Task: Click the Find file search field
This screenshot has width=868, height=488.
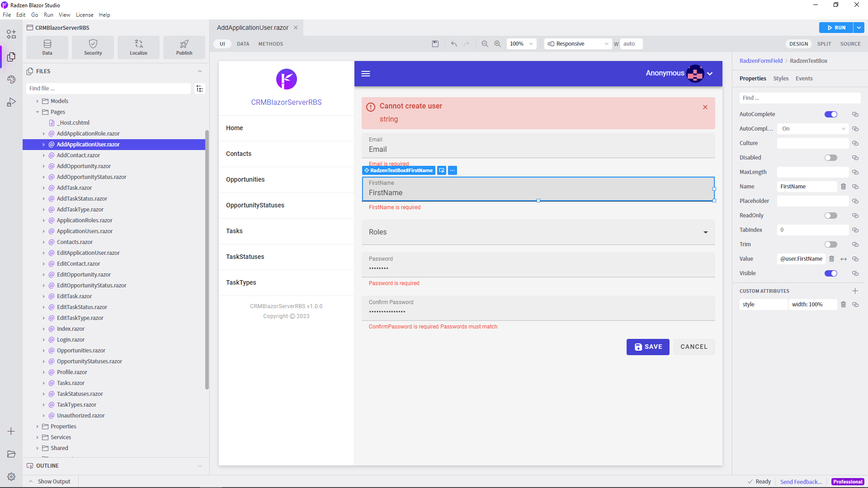Action: point(108,89)
